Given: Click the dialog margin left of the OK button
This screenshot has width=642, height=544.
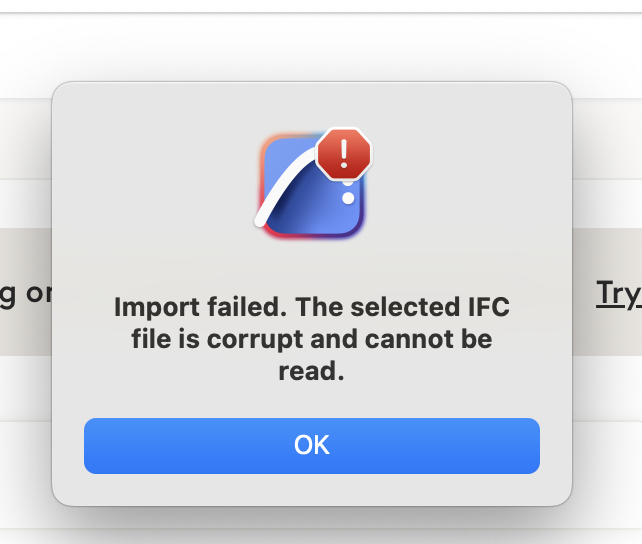Looking at the screenshot, I should (68, 445).
